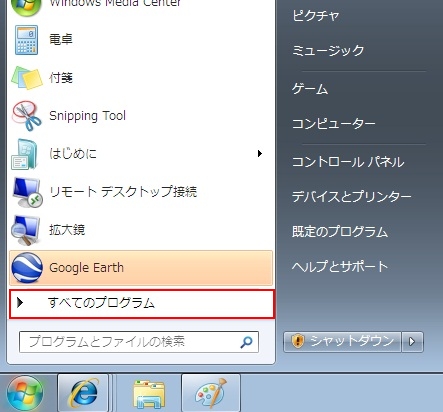This screenshot has height=412, width=443.
Task: Open the Calculator (電卓) icon
Action: [26, 40]
